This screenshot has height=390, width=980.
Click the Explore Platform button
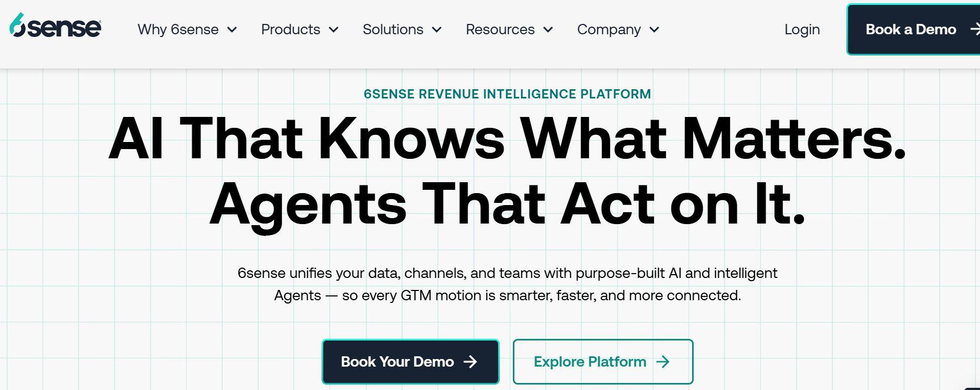pyautogui.click(x=603, y=362)
